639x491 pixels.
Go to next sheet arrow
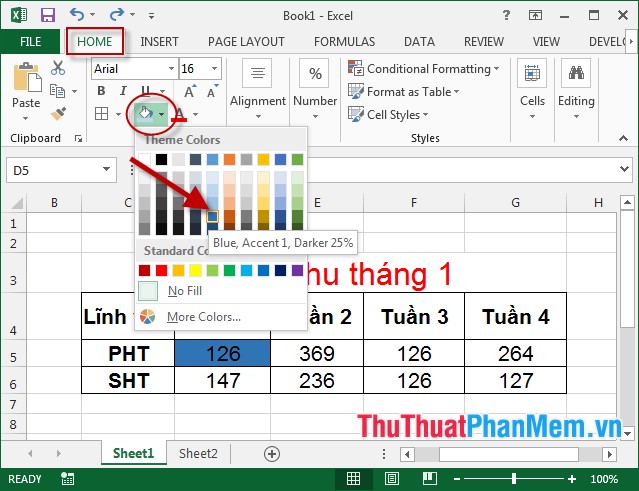59,454
